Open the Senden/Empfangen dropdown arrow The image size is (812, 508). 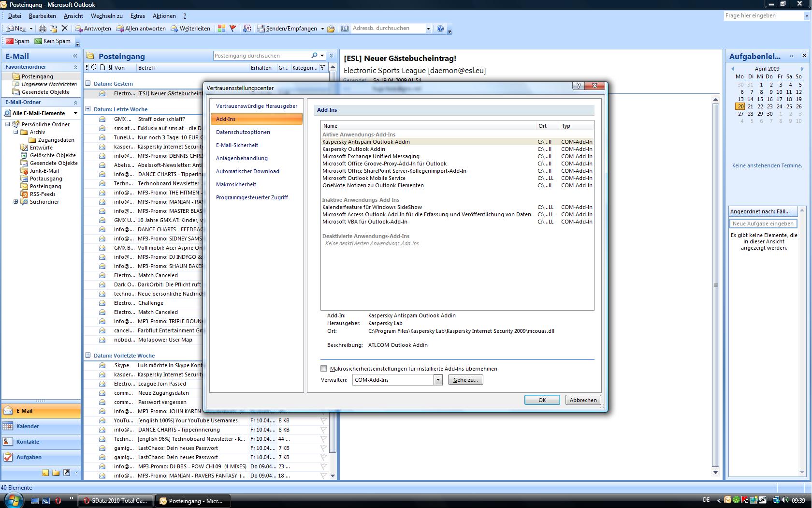[x=322, y=29]
